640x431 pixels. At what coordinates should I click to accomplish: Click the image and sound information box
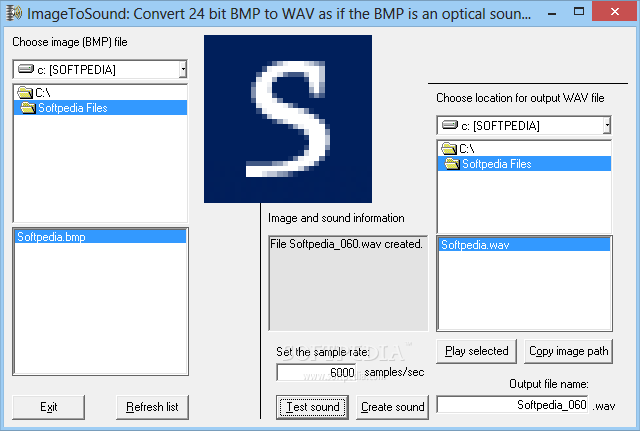[348, 283]
